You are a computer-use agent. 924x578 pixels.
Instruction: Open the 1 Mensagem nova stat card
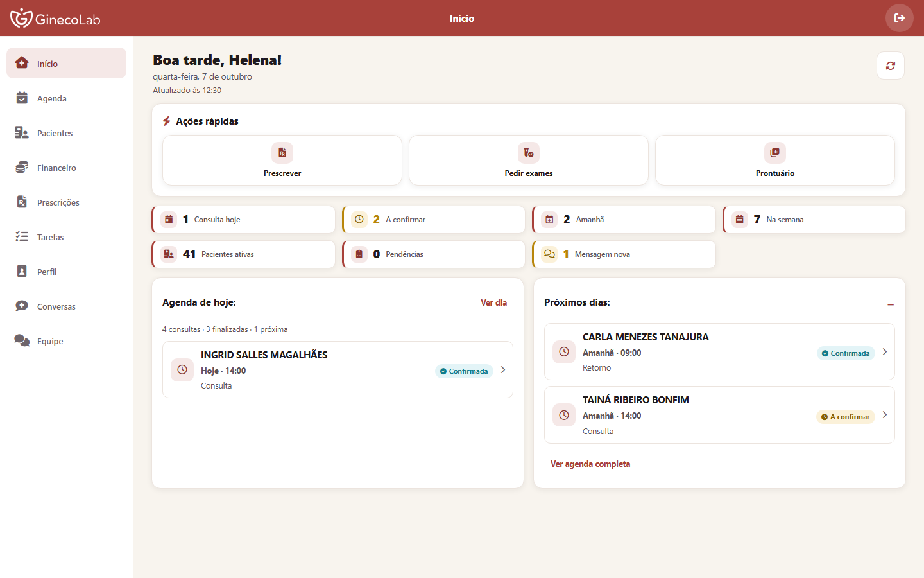click(624, 254)
